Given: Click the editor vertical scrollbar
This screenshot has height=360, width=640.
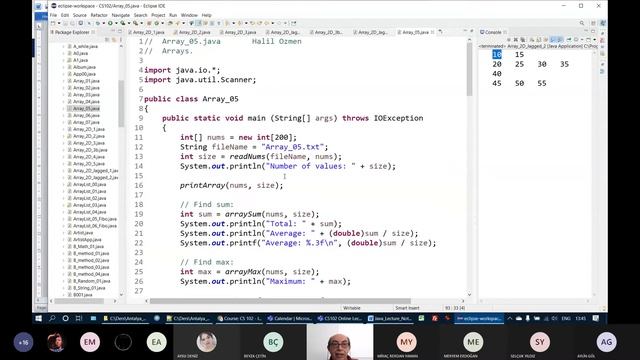Looking at the screenshot, I should pos(469,69).
